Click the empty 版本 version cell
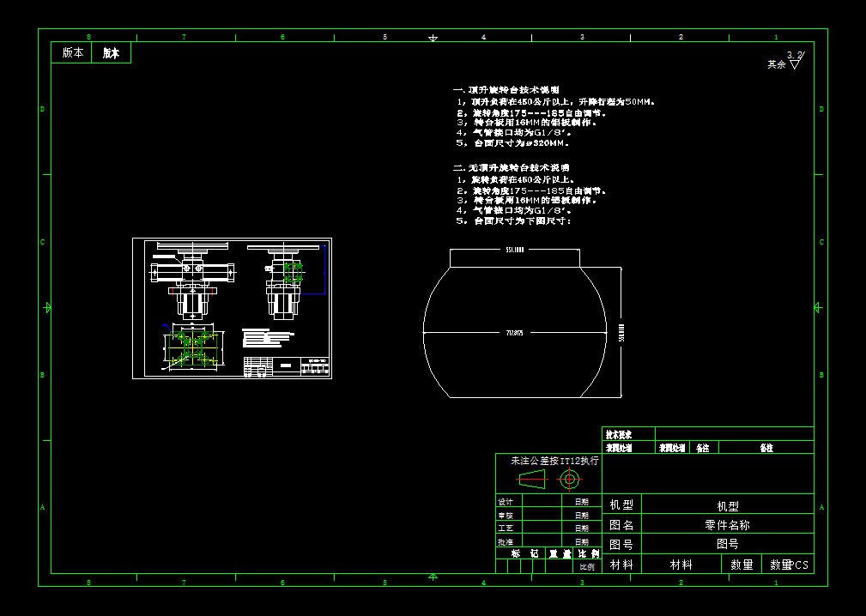Image resolution: width=866 pixels, height=616 pixels. click(x=72, y=52)
